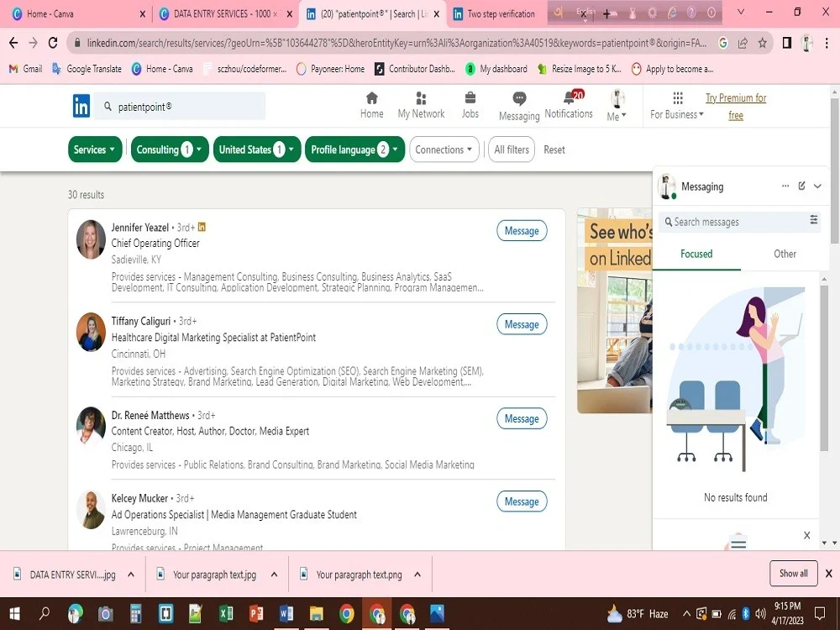Open Messaging nav icon
This screenshot has height=630, width=840.
(519, 98)
